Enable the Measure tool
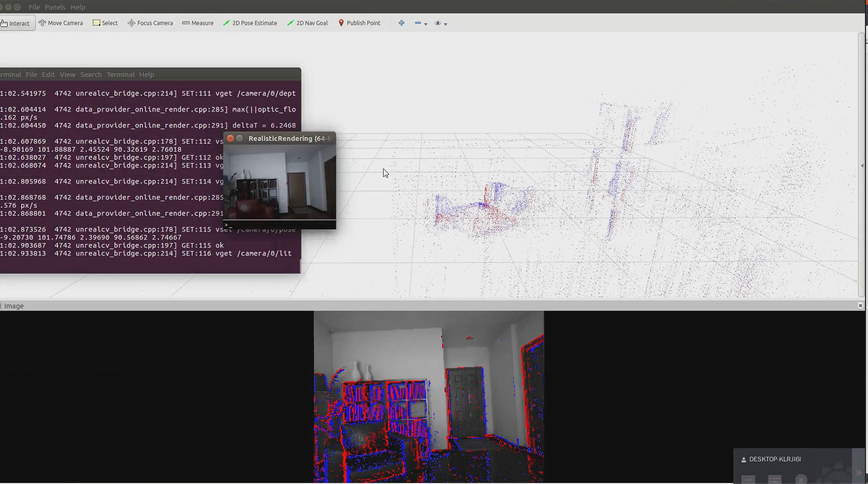The width and height of the screenshot is (868, 484). pos(198,23)
